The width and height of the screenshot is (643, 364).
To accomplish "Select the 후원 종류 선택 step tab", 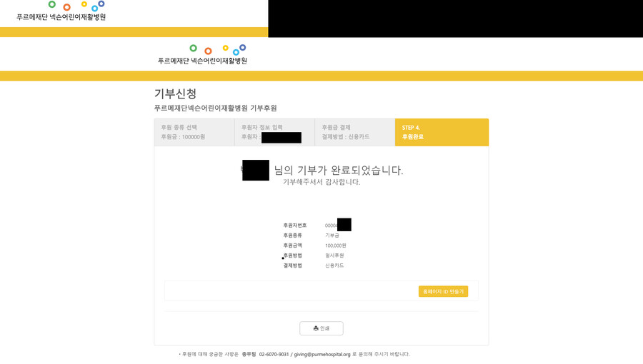I will [194, 132].
